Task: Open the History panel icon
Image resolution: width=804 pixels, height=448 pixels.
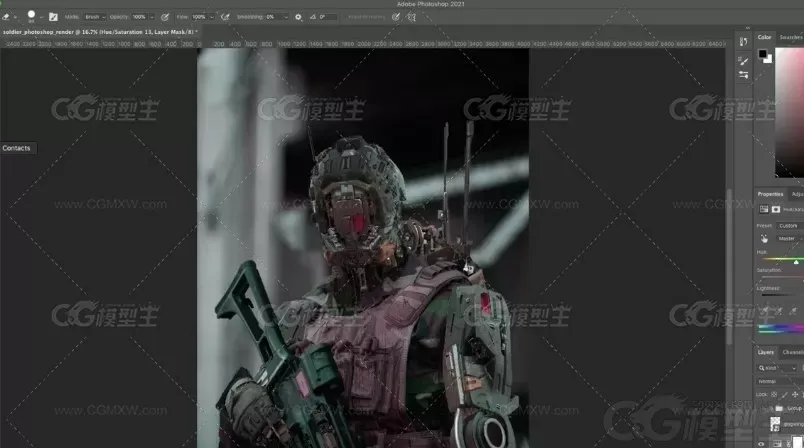Action: point(743,42)
